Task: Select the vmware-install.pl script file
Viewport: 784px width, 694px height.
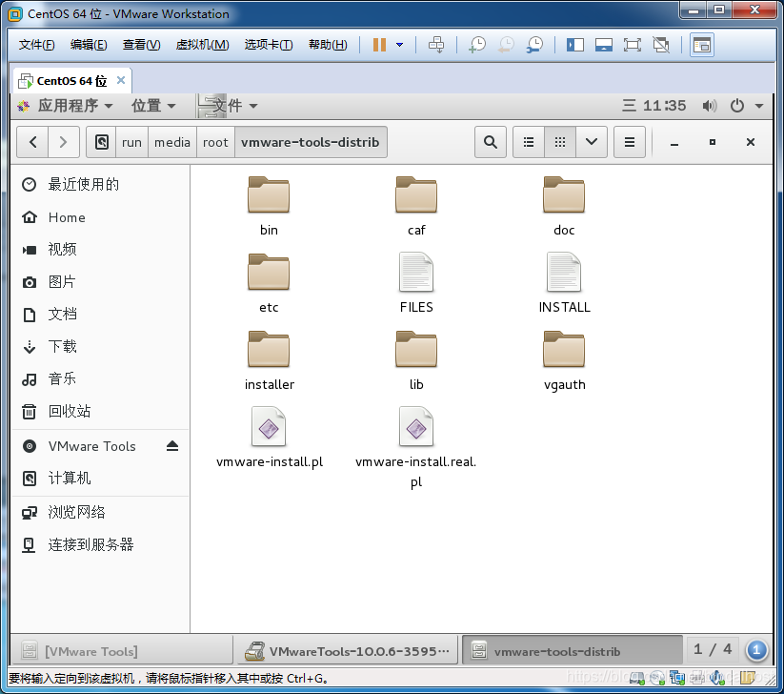Action: click(x=269, y=438)
